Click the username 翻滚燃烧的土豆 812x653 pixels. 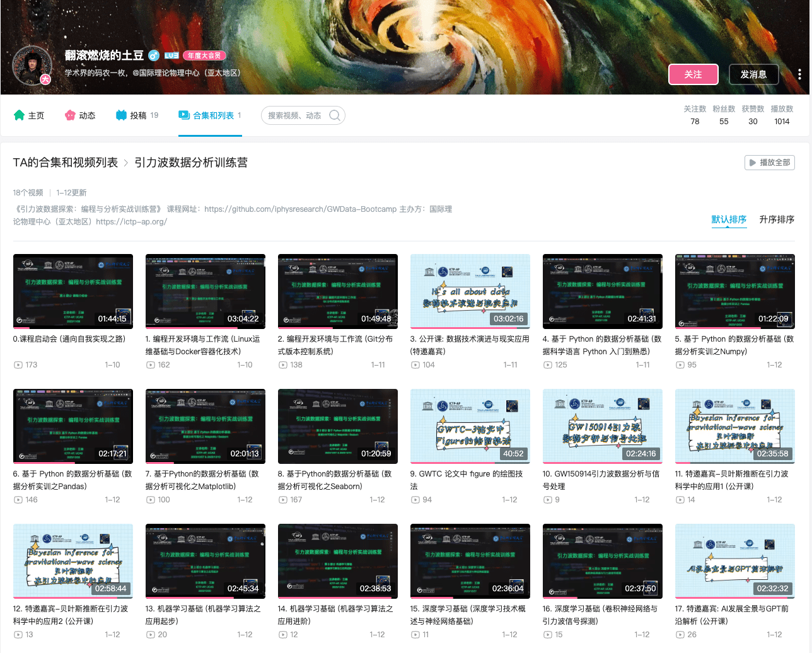click(x=104, y=55)
